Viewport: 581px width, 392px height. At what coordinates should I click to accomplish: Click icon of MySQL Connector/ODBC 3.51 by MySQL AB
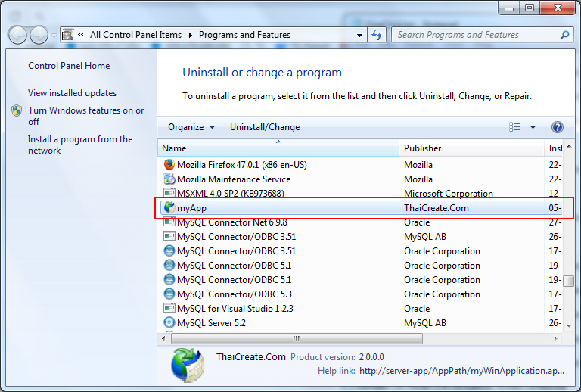169,236
